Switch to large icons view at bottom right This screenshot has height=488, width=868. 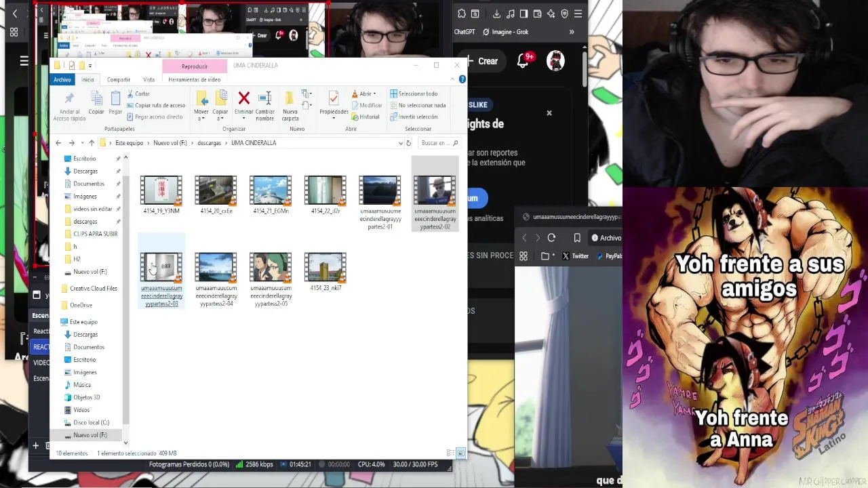[x=460, y=453]
